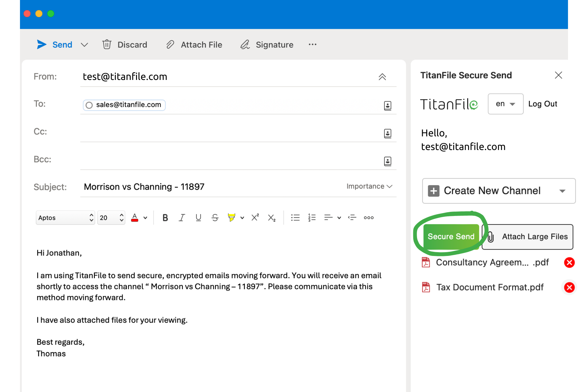
Task: Click Log Out link
Action: (543, 104)
